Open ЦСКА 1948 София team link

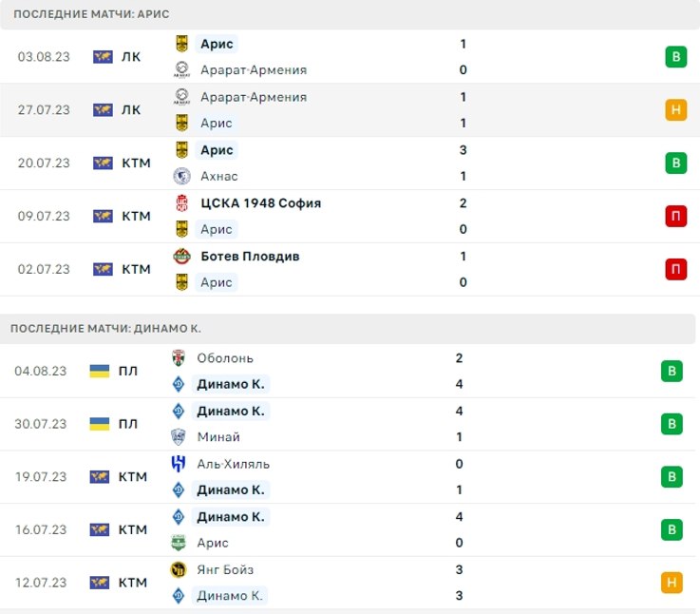260,203
